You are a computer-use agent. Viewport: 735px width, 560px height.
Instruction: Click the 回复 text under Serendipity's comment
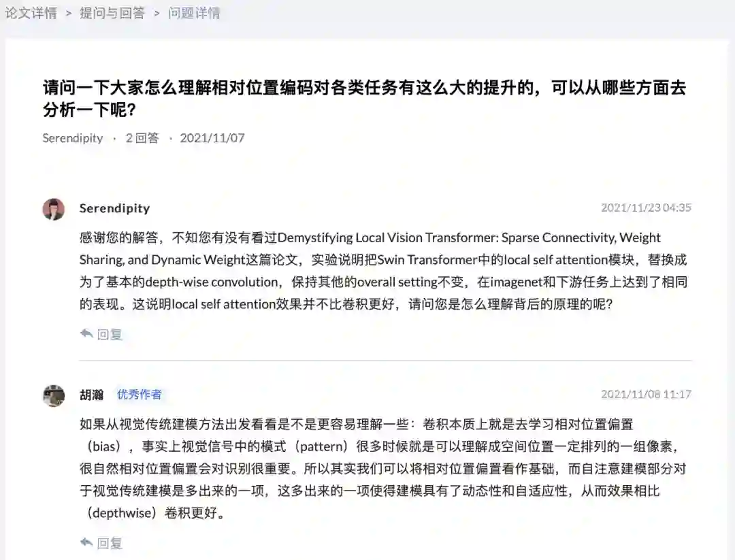(x=110, y=335)
